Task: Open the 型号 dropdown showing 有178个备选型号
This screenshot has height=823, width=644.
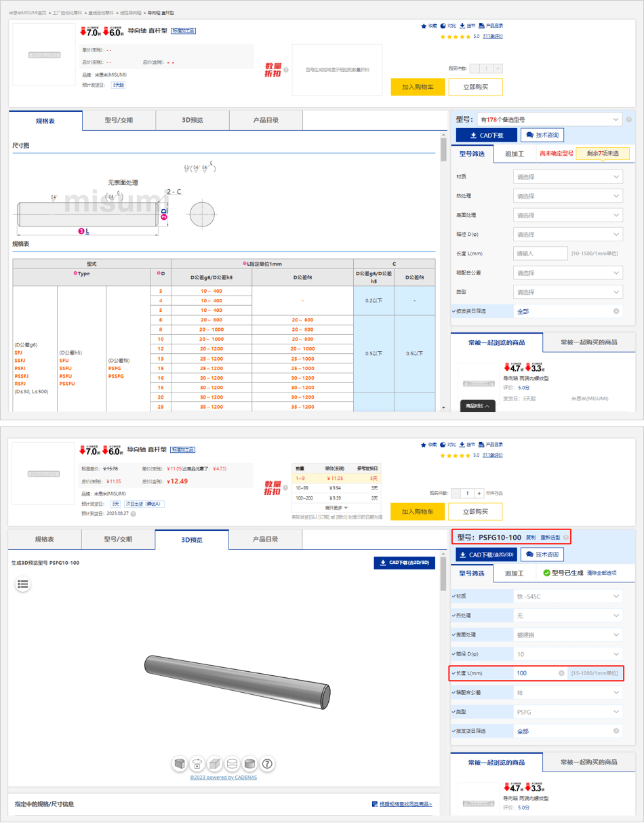Action: (549, 119)
